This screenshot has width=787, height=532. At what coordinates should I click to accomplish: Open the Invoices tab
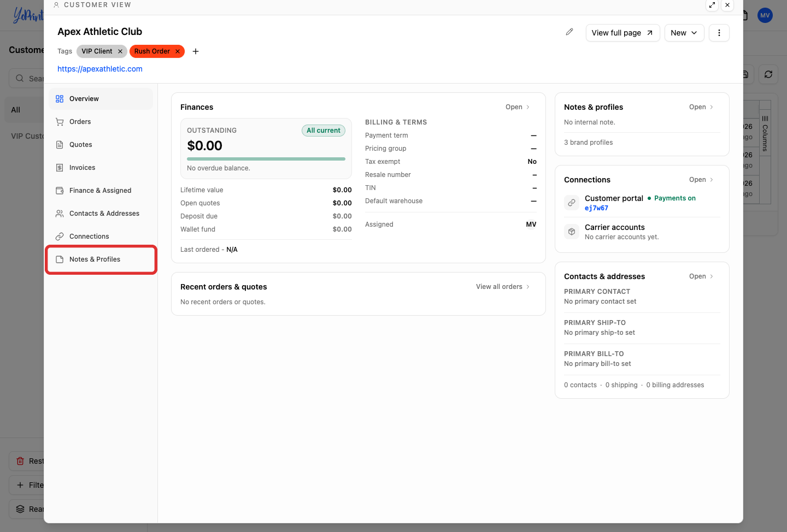pos(101,168)
